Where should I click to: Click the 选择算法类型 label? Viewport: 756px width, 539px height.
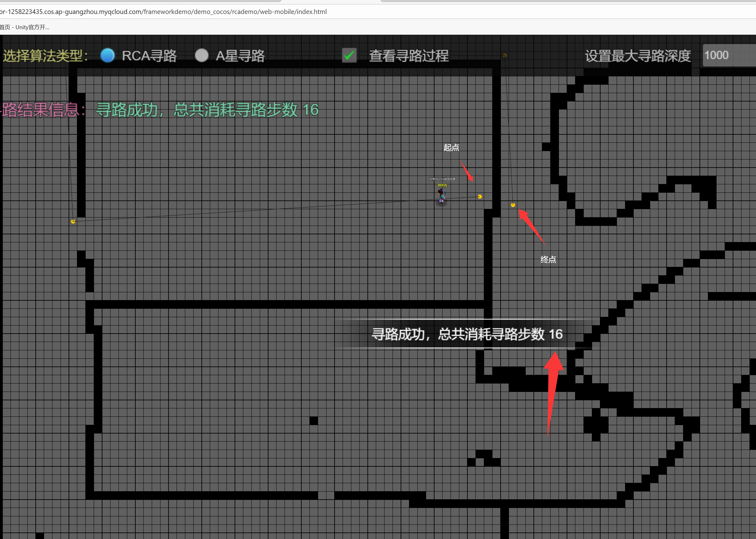click(45, 56)
